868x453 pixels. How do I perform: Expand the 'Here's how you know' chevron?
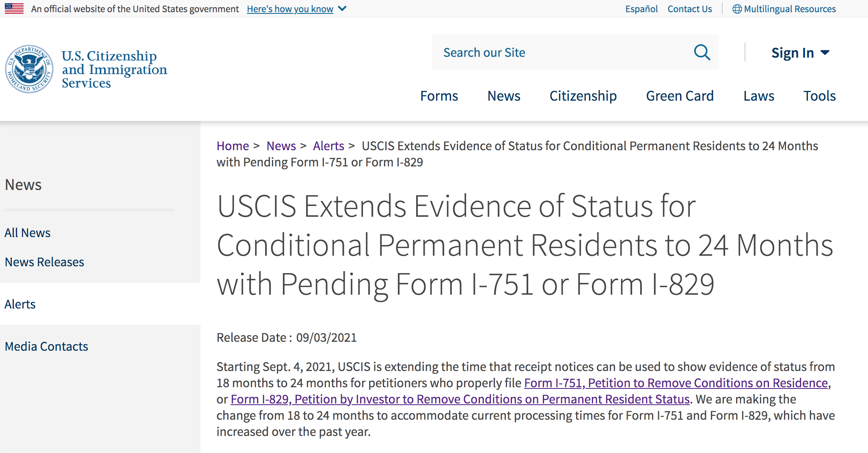coord(342,9)
